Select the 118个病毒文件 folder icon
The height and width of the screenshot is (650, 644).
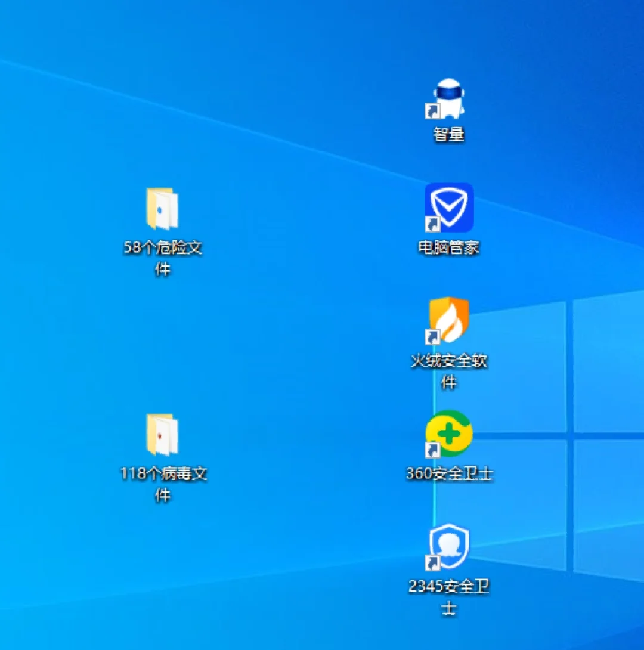[162, 434]
